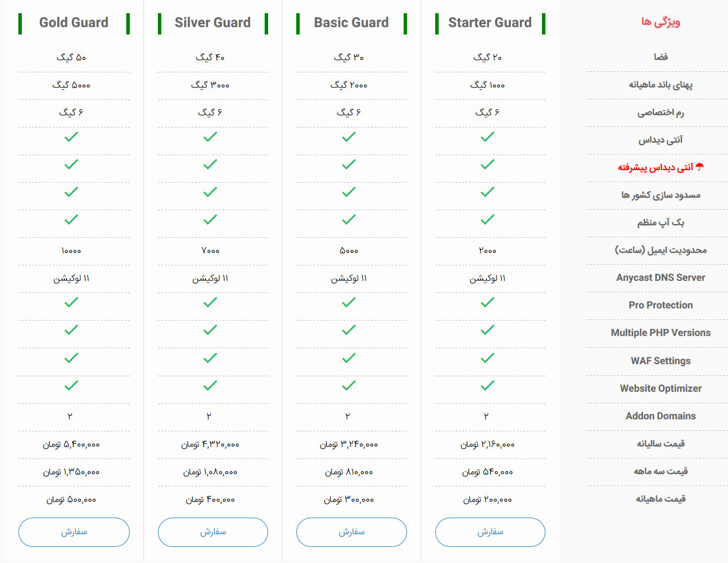This screenshot has height=563, width=728.
Task: Click Starter Guard's monthly price 200,000
Action: (487, 500)
